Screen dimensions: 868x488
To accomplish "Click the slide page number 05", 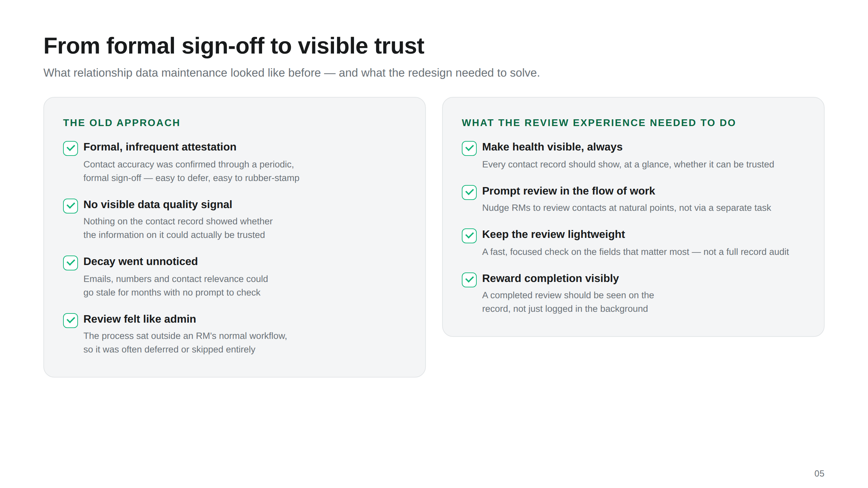I will point(819,473).
